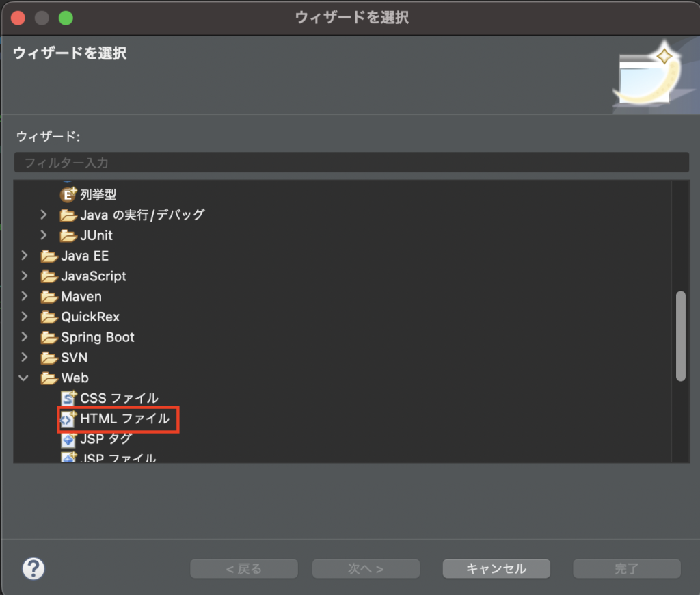Click the 次へ > button
700x595 pixels.
click(x=366, y=568)
